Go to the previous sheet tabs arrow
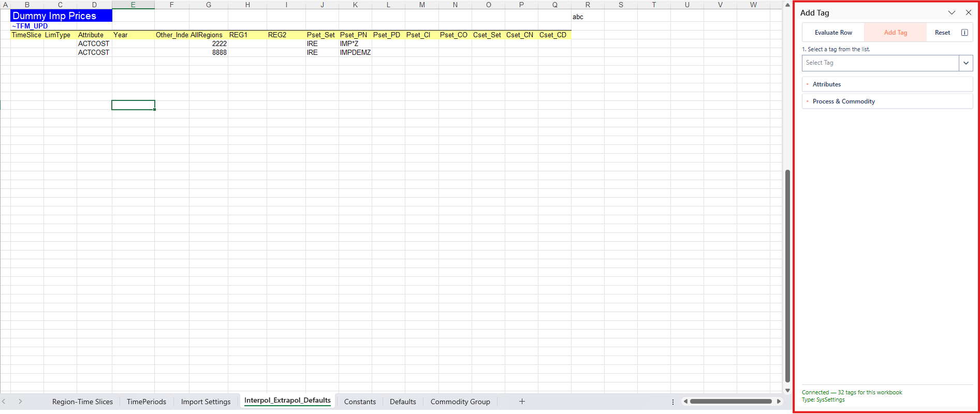Screen dimensions: 980x414 point(4,402)
